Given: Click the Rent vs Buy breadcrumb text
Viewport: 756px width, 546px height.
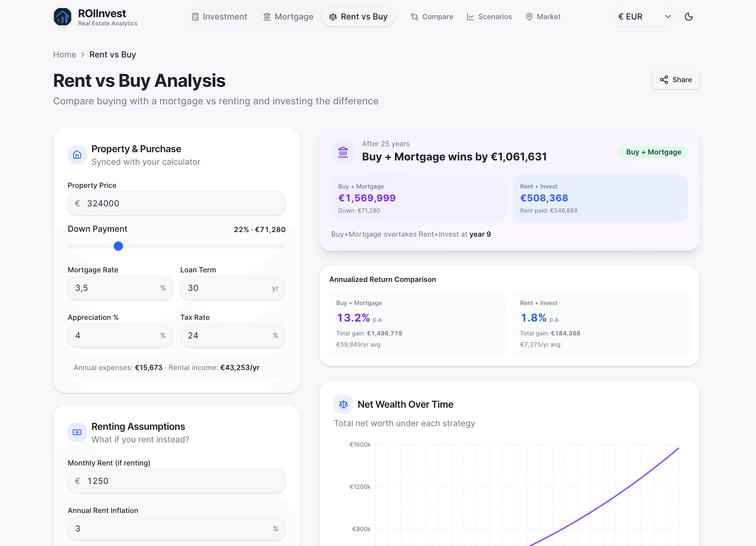Looking at the screenshot, I should tap(113, 54).
